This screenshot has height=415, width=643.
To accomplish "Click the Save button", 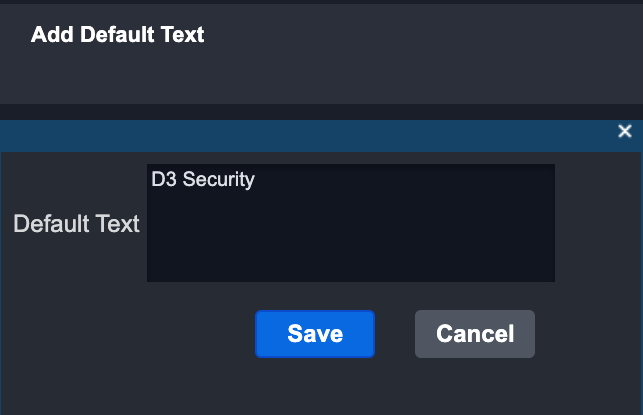I will [315, 334].
